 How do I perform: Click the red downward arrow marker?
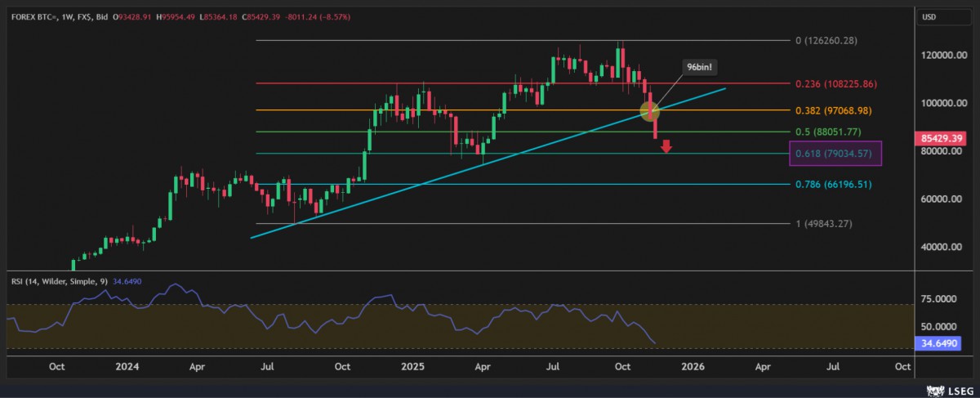pos(666,146)
